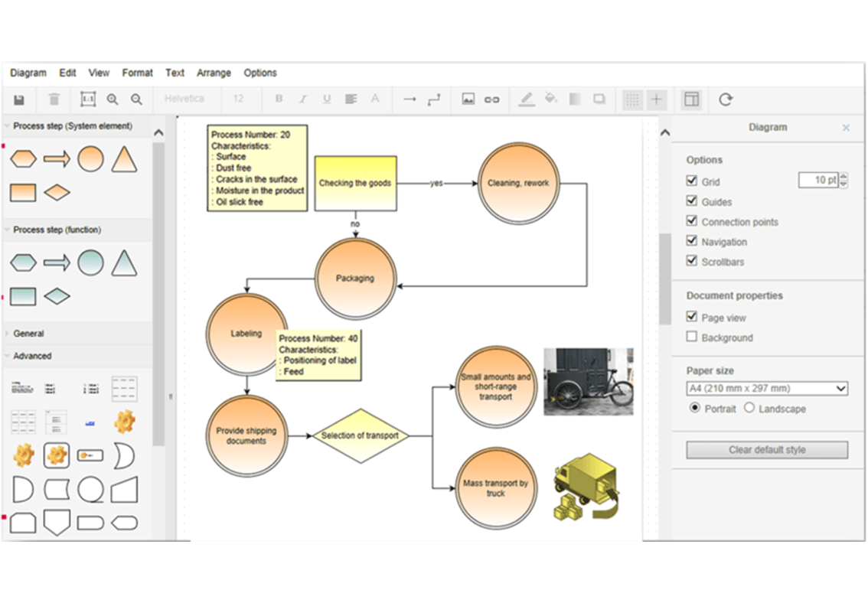Select the waypoint connector style icon
The image size is (868, 603).
pos(434,99)
